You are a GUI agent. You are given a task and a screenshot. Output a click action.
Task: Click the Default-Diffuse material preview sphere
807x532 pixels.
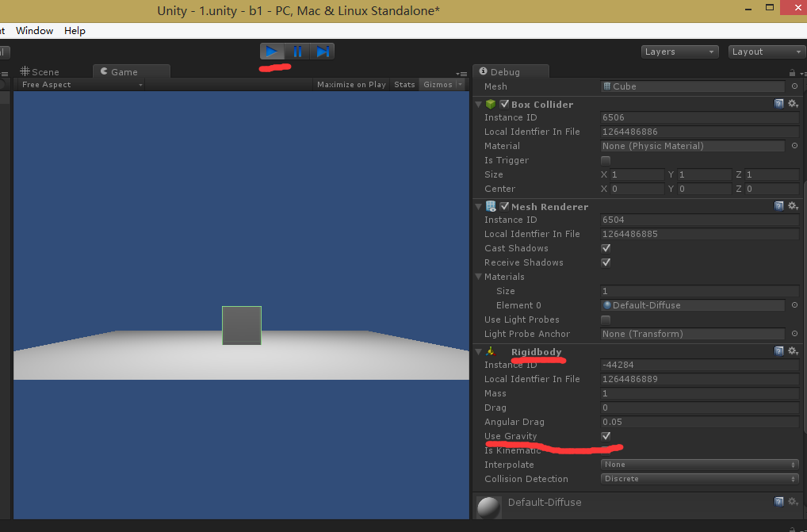point(488,507)
